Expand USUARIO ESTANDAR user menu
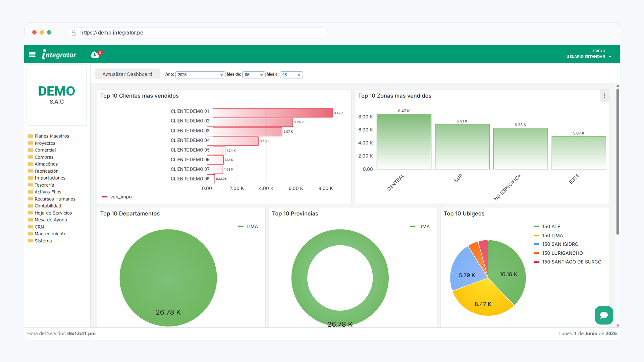This screenshot has width=644, height=362. pos(589,57)
